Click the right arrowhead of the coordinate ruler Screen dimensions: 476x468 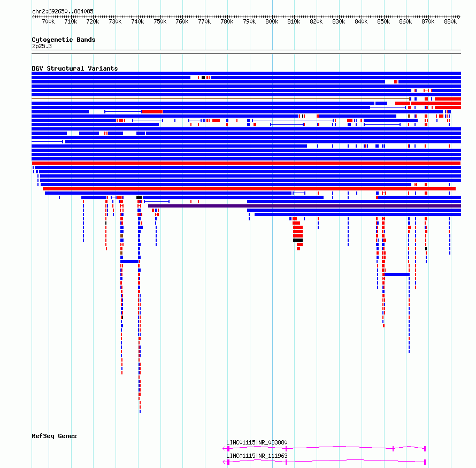pyautogui.click(x=459, y=17)
